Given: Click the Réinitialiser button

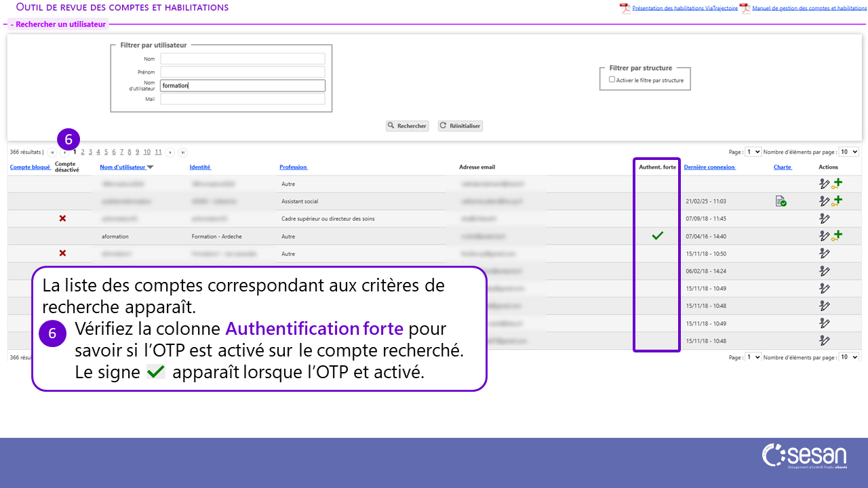Looking at the screenshot, I should point(460,126).
